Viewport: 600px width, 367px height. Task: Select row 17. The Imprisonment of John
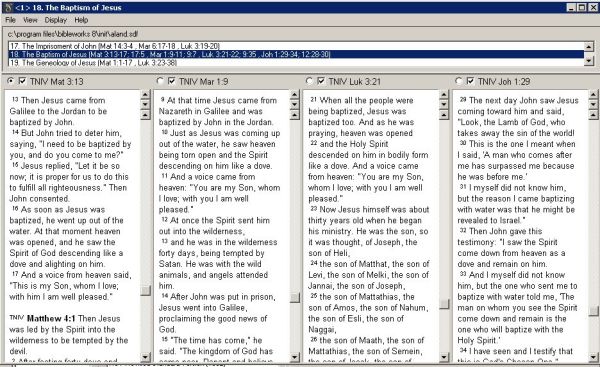(297, 46)
